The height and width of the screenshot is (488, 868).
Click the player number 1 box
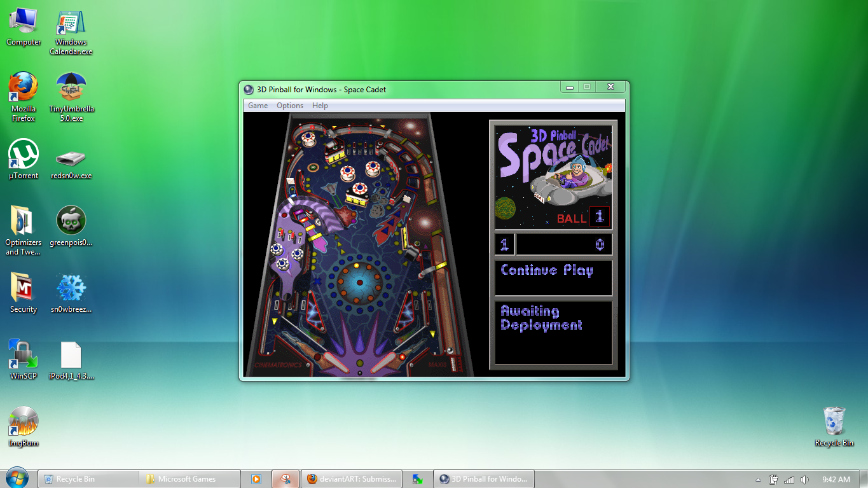504,244
